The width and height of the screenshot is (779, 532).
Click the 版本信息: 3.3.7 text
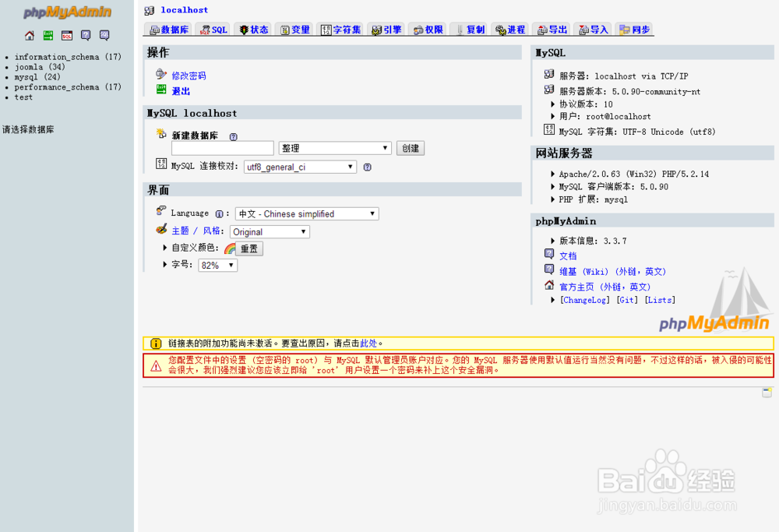[x=593, y=241]
